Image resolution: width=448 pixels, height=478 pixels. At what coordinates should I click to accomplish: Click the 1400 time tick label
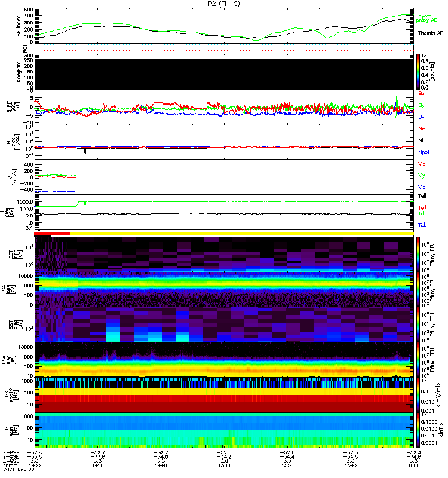[35, 465]
